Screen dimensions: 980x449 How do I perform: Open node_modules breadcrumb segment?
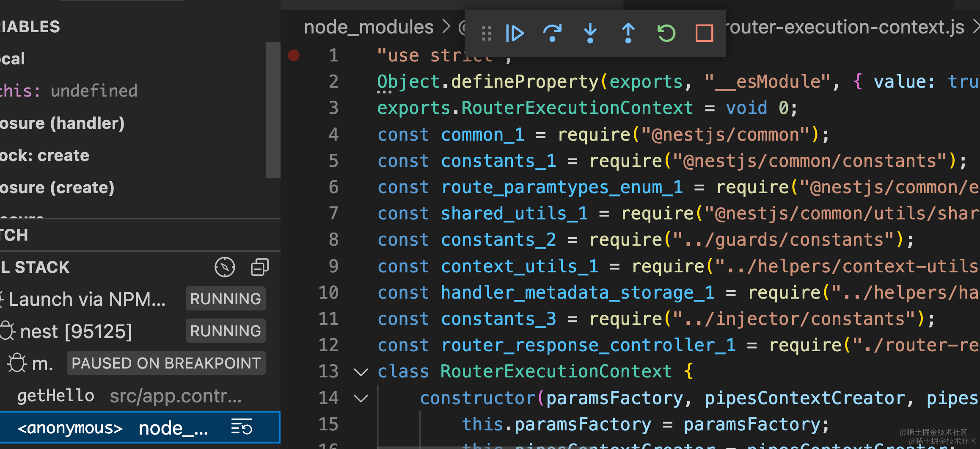click(x=369, y=27)
